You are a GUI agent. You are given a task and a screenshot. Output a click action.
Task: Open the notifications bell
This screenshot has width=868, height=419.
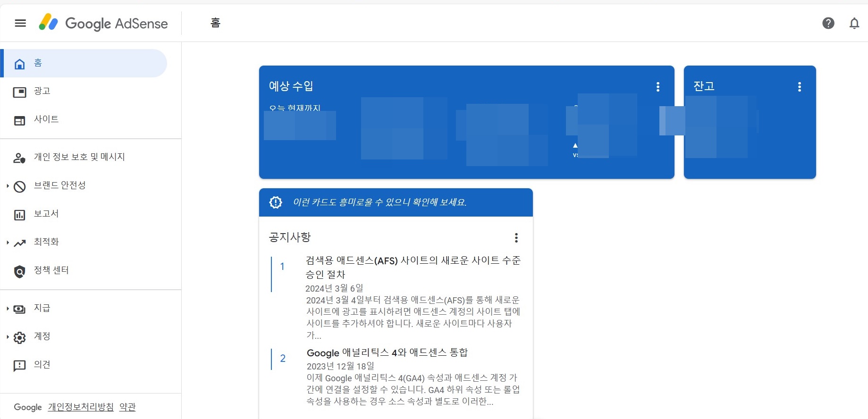pos(854,23)
